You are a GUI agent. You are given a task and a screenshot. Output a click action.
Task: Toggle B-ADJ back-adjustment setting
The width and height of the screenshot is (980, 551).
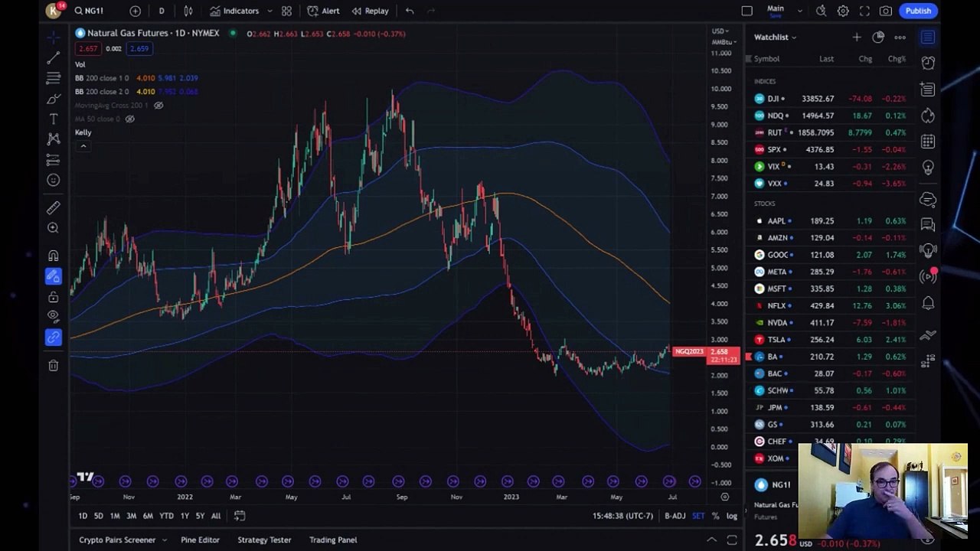[675, 516]
